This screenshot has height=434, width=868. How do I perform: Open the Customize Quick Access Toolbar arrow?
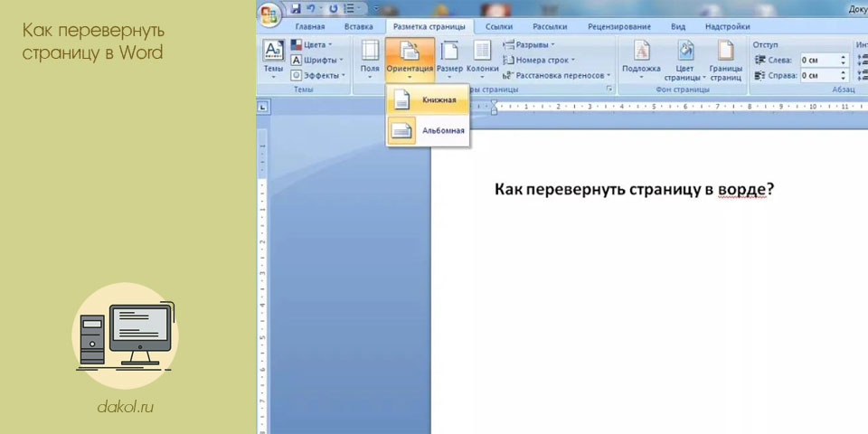tap(376, 8)
